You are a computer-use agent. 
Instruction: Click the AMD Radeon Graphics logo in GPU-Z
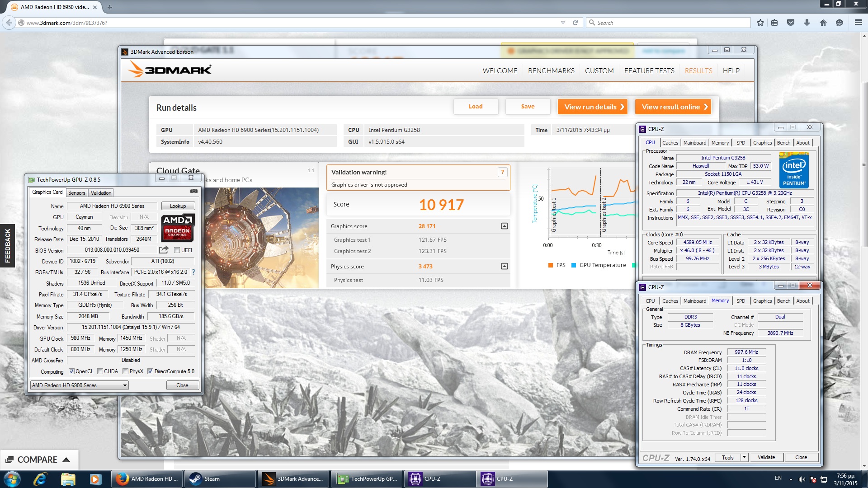178,227
